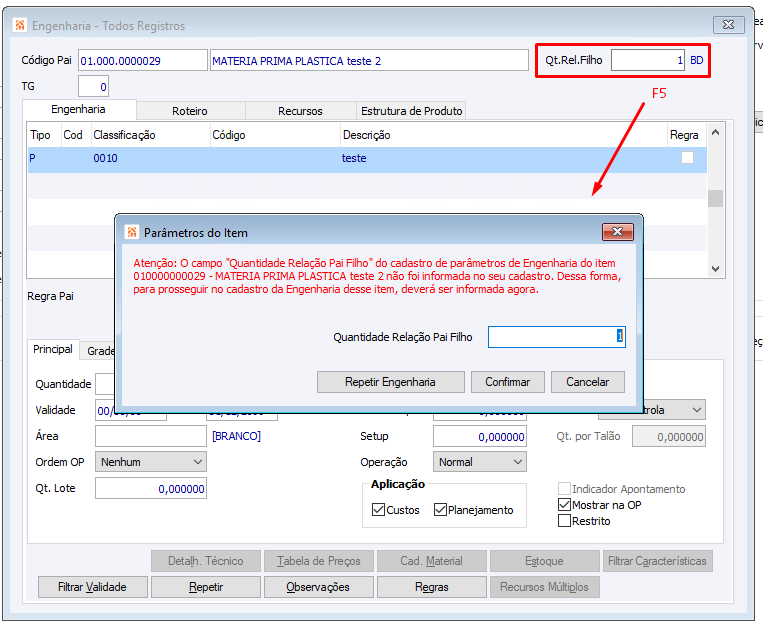The image size is (763, 628).
Task: Click the Setup value field
Action: 480,436
